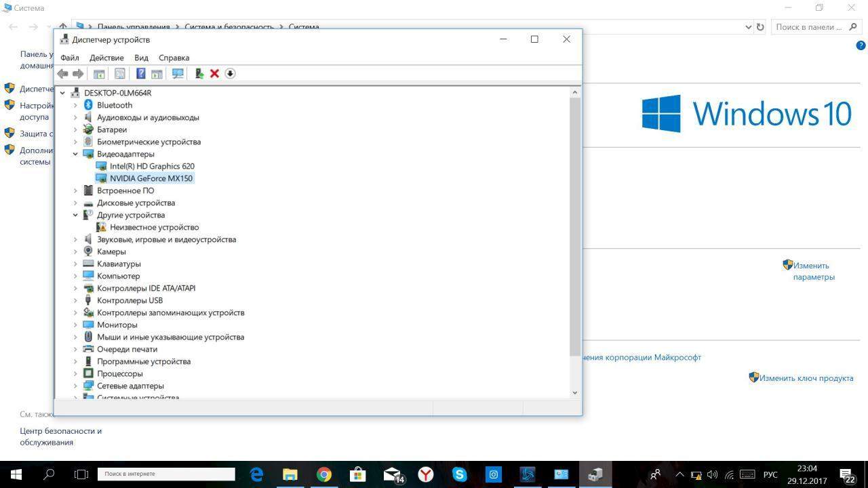
Task: Expand the Сетевые адаптеры category
Action: click(75, 386)
